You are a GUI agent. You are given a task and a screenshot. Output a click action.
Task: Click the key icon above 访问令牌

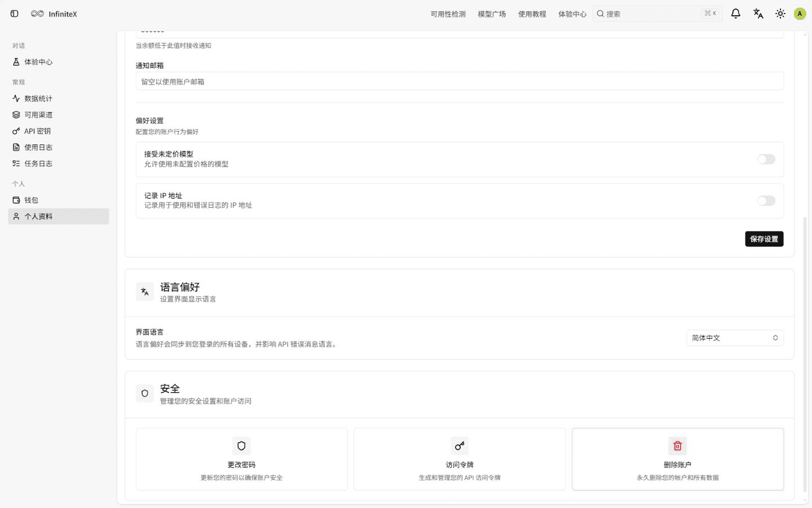[x=460, y=446]
